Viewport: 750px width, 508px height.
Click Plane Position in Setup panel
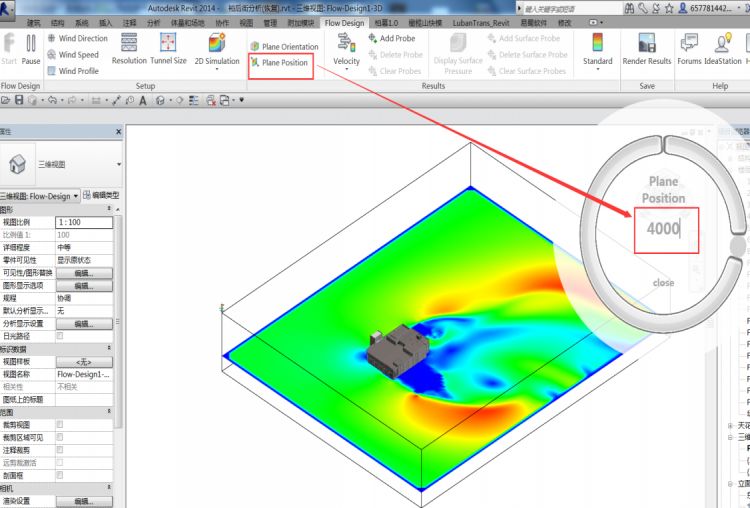pos(280,63)
